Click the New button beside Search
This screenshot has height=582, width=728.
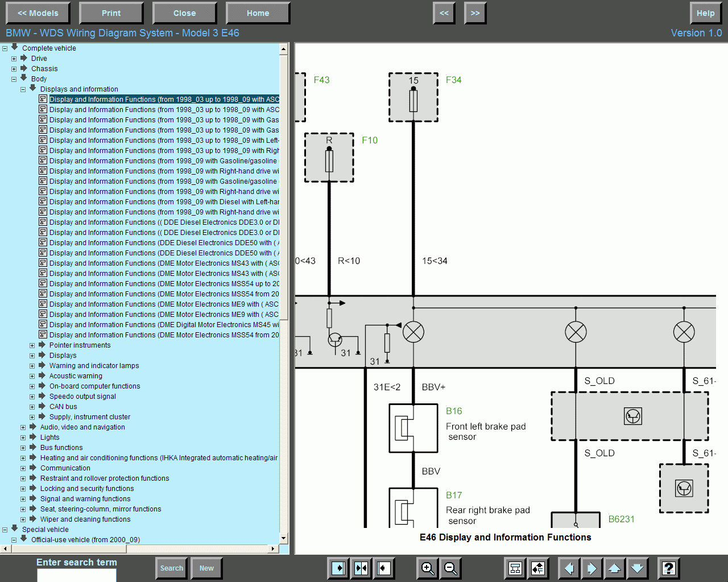pyautogui.click(x=207, y=568)
